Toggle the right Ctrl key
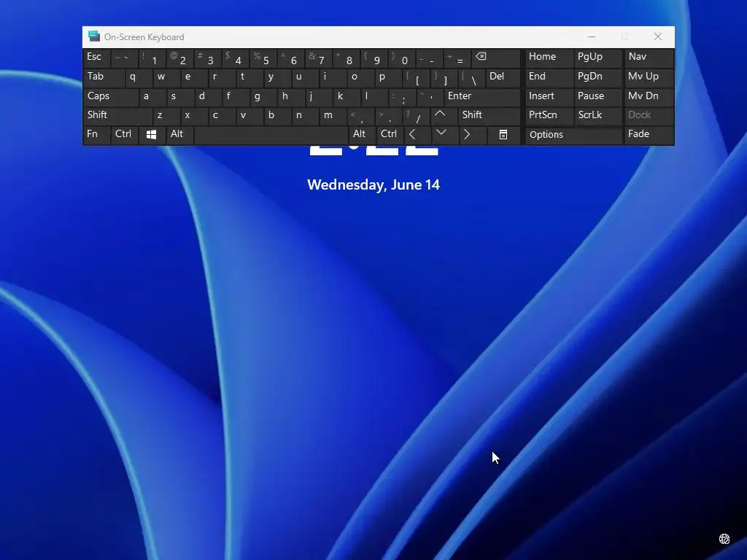 [390, 135]
